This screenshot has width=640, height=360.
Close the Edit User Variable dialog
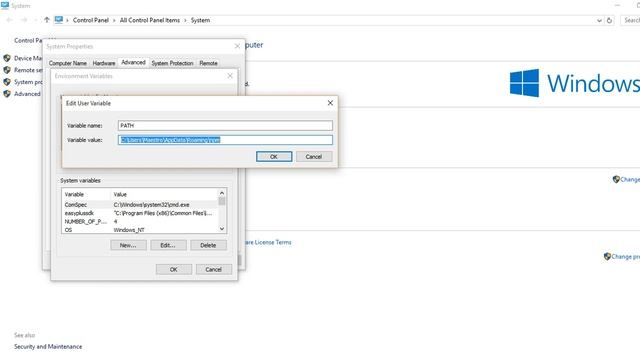330,103
